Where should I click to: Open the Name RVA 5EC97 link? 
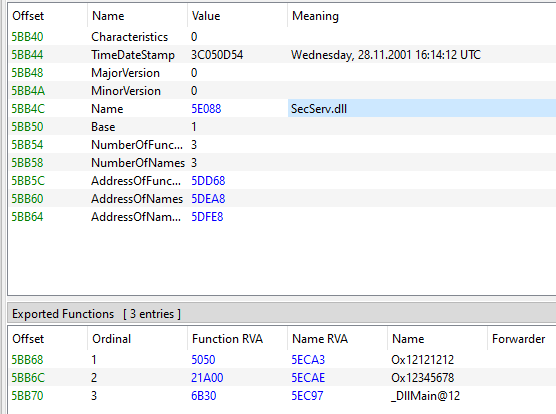click(307, 396)
